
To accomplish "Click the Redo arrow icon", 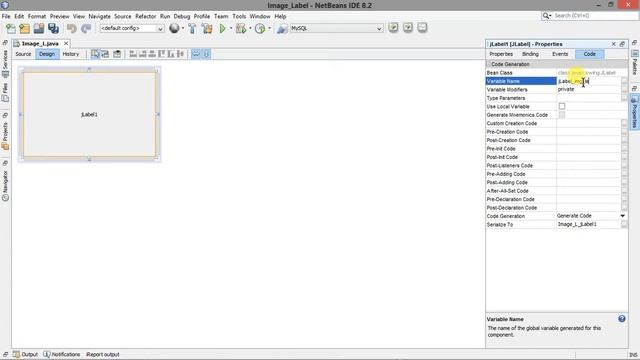I will tap(86, 28).
